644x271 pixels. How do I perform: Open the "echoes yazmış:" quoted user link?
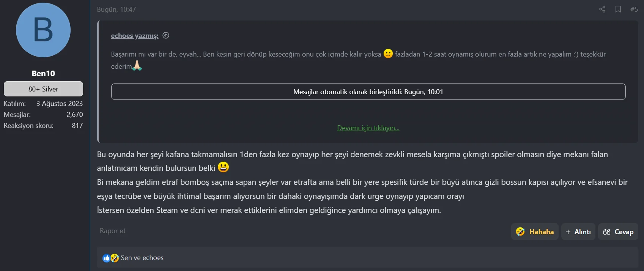134,36
